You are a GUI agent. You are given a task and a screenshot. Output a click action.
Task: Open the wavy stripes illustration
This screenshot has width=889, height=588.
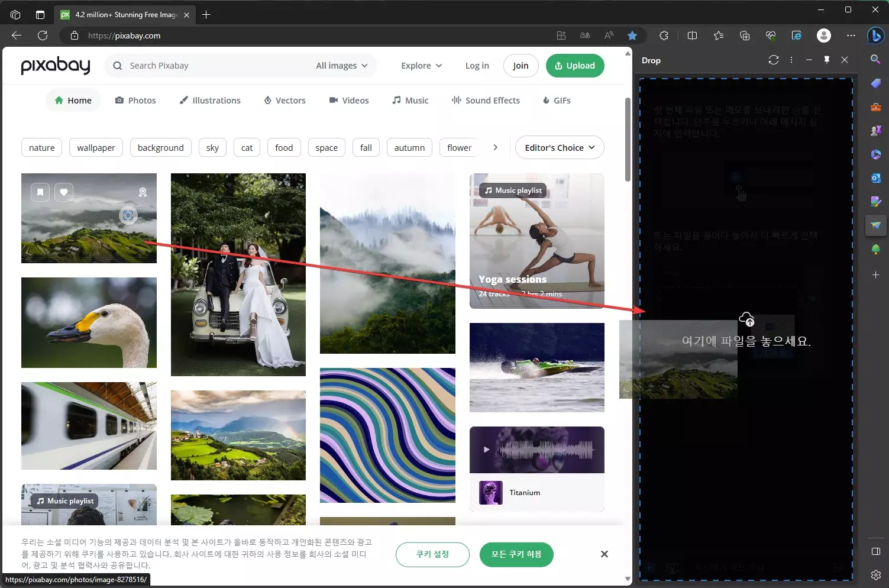[387, 435]
